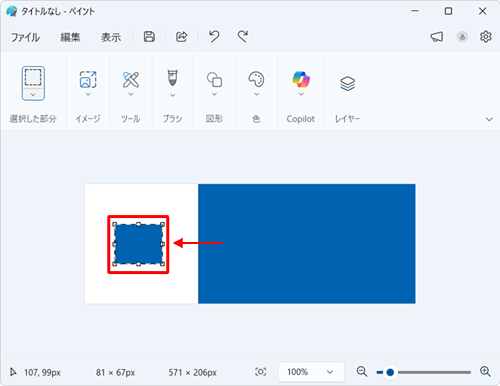
Task: Expand the 図形 shapes chevron
Action: pyautogui.click(x=214, y=94)
